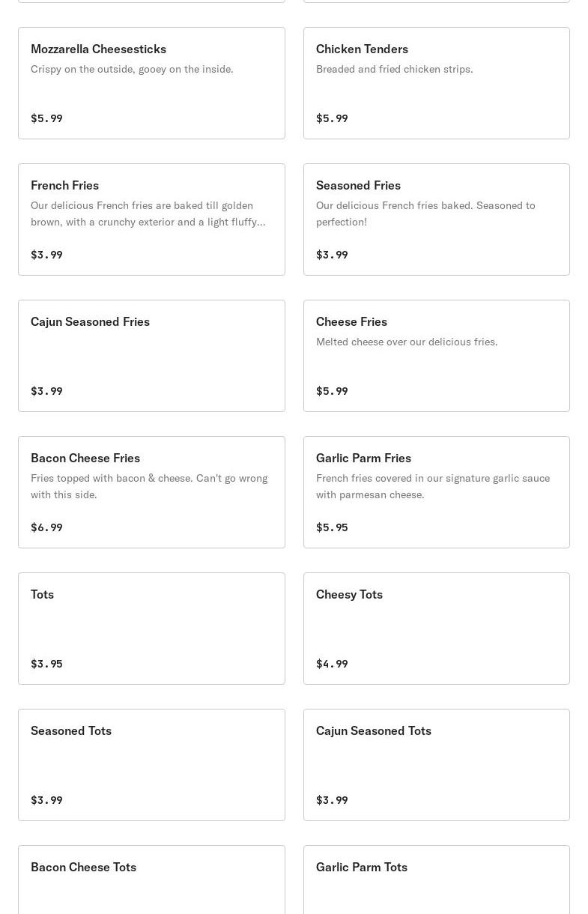The image size is (588, 914).
Task: Click the $6.99 price on Bacon Cheese Fries
Action: point(46,527)
